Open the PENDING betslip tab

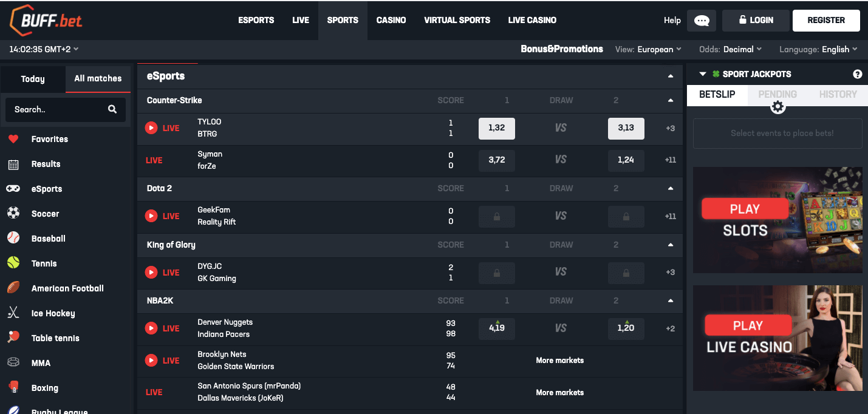(x=777, y=94)
